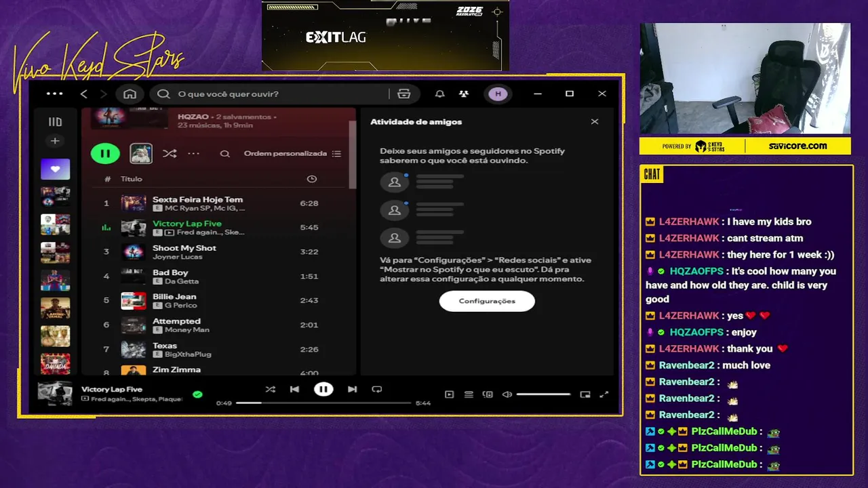
Task: Open connect to a device icon
Action: pos(488,394)
